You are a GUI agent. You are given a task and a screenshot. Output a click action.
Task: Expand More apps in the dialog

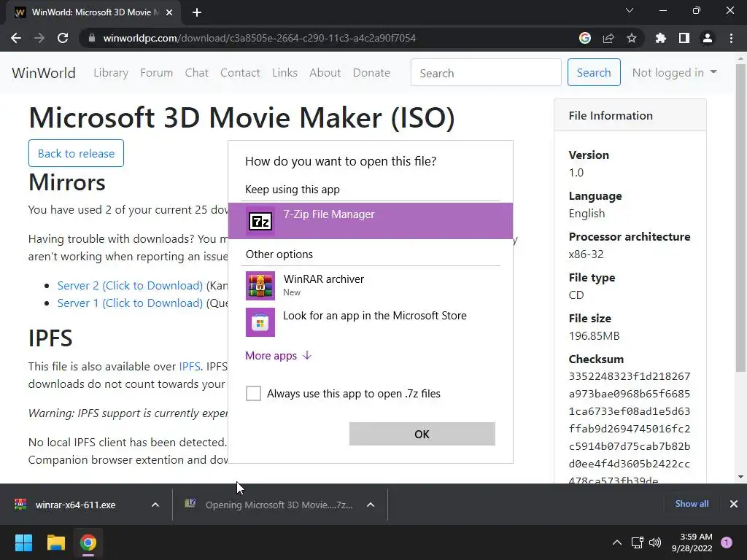[x=279, y=356]
